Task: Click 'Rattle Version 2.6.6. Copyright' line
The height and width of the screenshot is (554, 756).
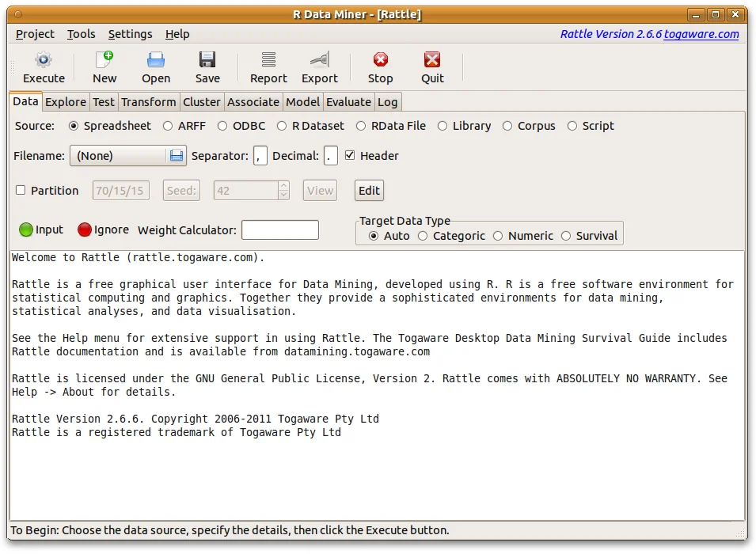Action: click(x=196, y=419)
